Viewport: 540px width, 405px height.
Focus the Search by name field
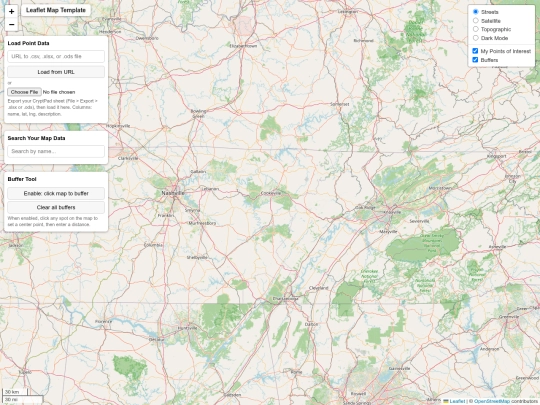click(56, 151)
